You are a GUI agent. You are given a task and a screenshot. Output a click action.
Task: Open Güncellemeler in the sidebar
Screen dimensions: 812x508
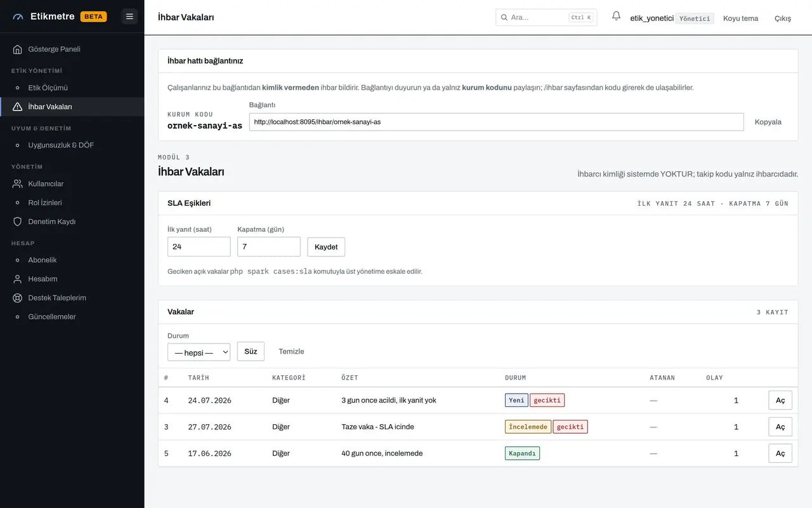(72, 317)
